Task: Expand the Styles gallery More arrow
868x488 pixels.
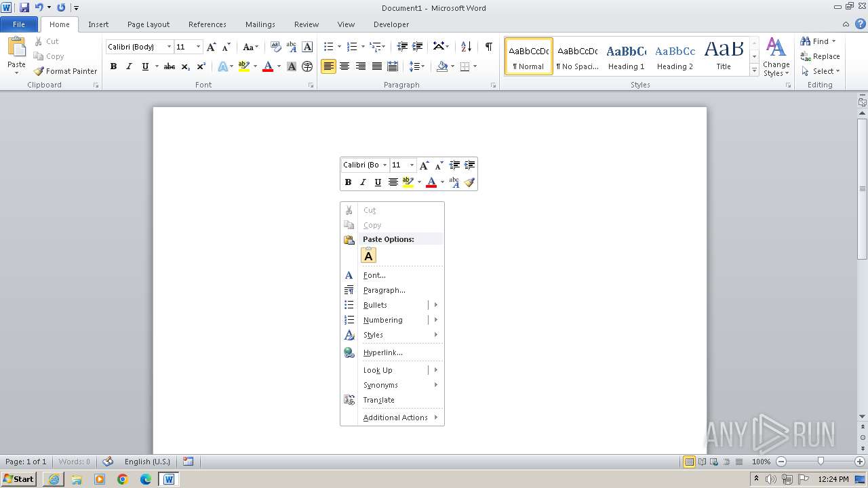Action: tap(755, 70)
